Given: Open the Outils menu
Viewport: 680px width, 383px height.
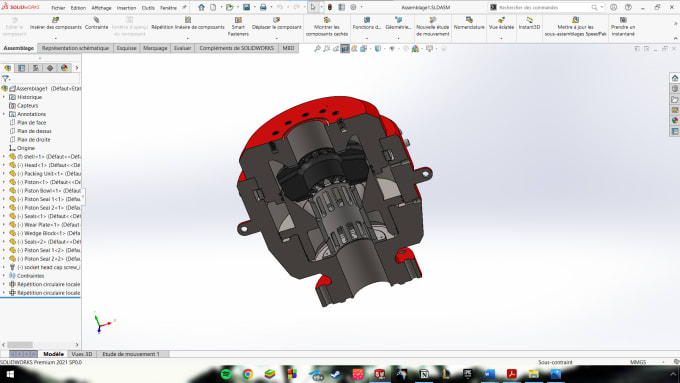Looking at the screenshot, I should pos(148,8).
